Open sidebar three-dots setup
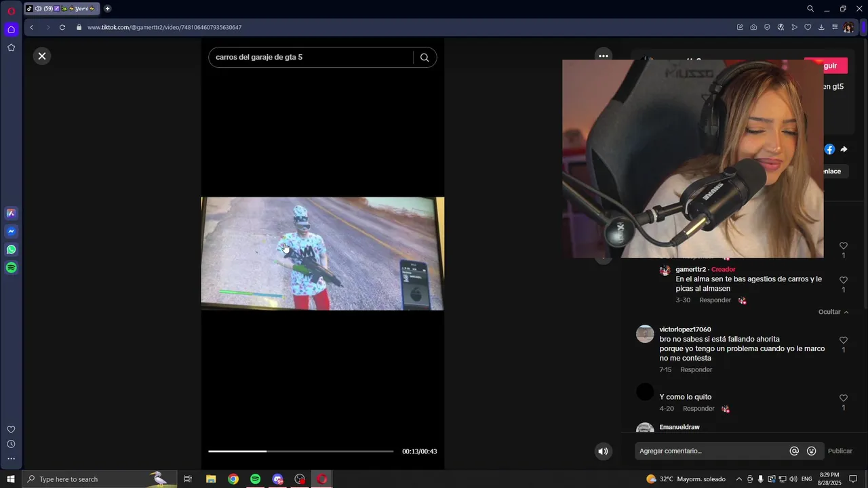868x488 pixels. 11,459
